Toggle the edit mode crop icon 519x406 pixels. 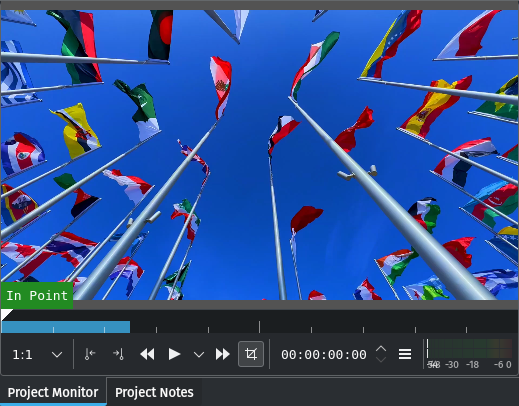pyautogui.click(x=251, y=354)
